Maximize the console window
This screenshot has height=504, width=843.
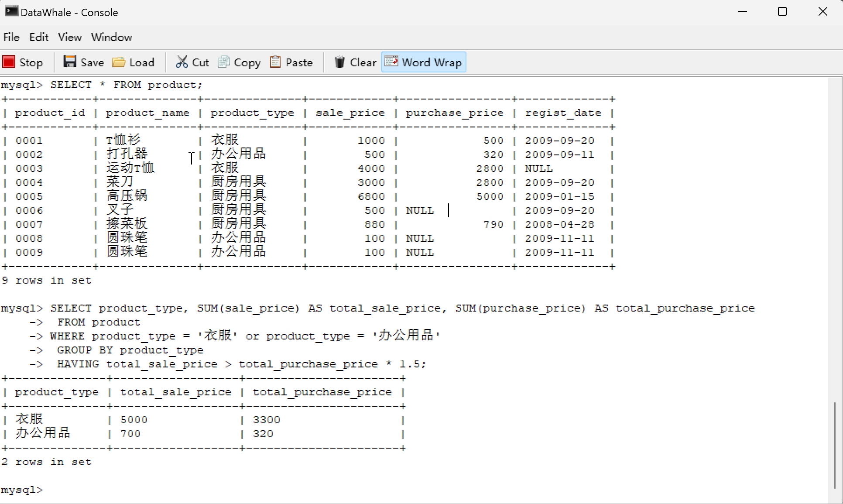click(x=782, y=12)
